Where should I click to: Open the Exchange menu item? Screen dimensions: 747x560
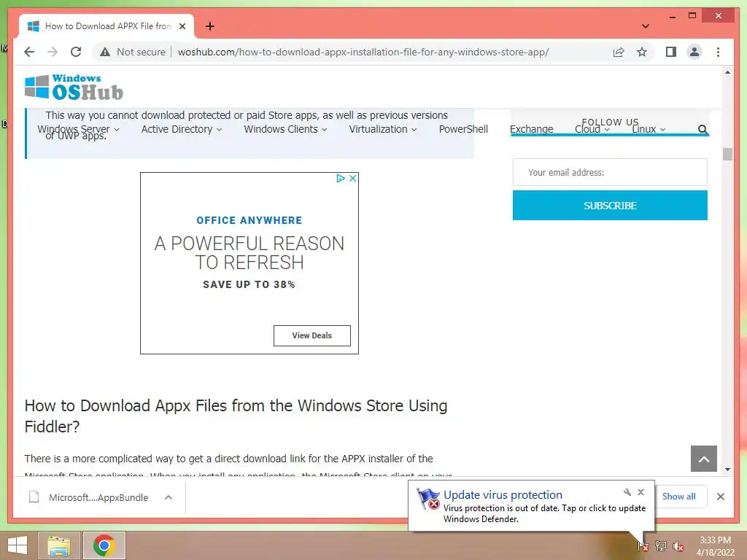pos(531,129)
